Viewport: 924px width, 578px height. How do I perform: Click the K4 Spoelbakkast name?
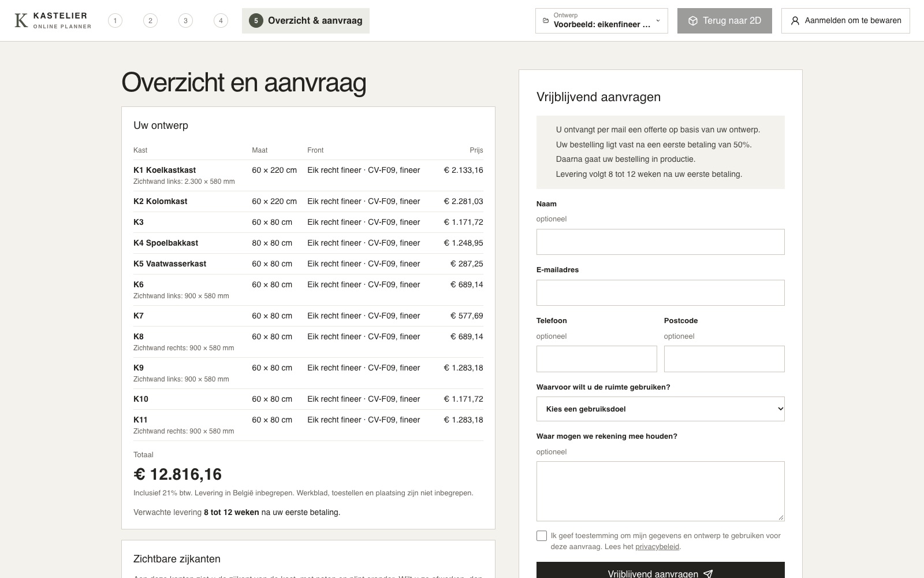(166, 243)
